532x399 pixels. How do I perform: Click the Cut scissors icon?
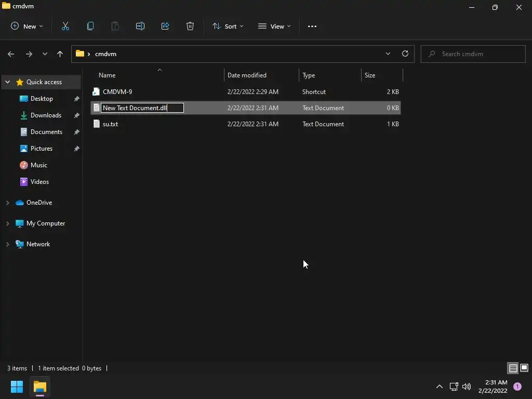tap(65, 26)
